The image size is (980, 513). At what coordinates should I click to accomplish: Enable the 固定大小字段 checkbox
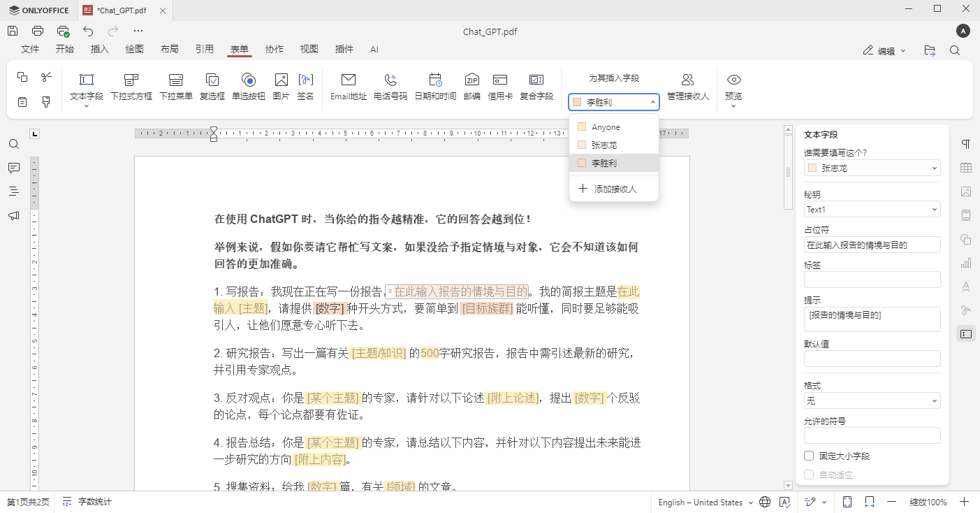[x=808, y=455]
